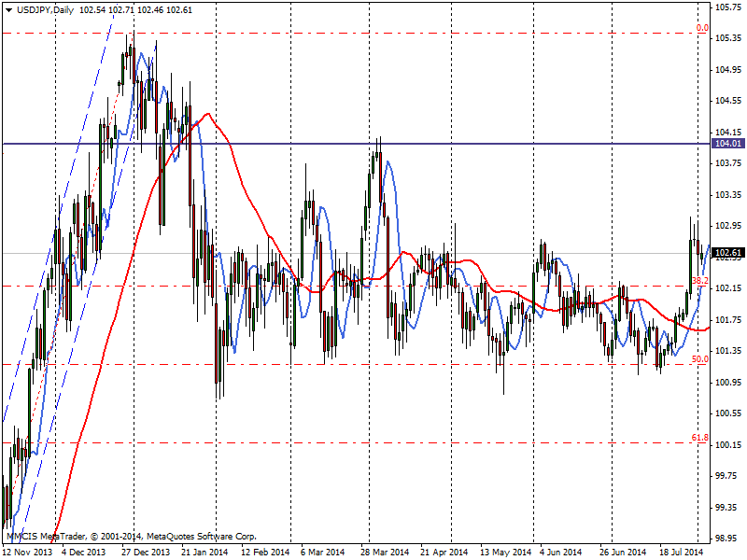747x560 pixels.
Task: Select the Fibonacci 0.0 level label
Action: pos(702,28)
